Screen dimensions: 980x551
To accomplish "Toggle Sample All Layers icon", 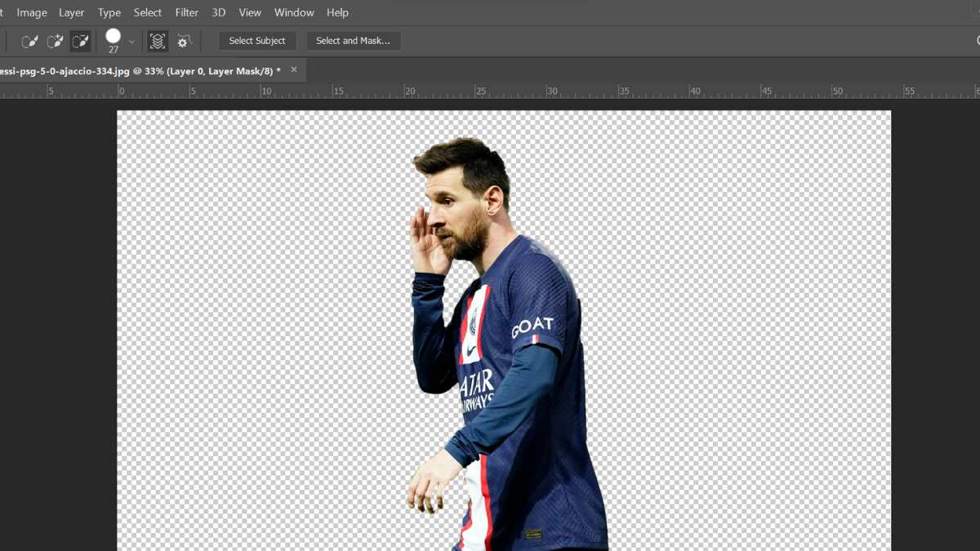I will coord(158,41).
